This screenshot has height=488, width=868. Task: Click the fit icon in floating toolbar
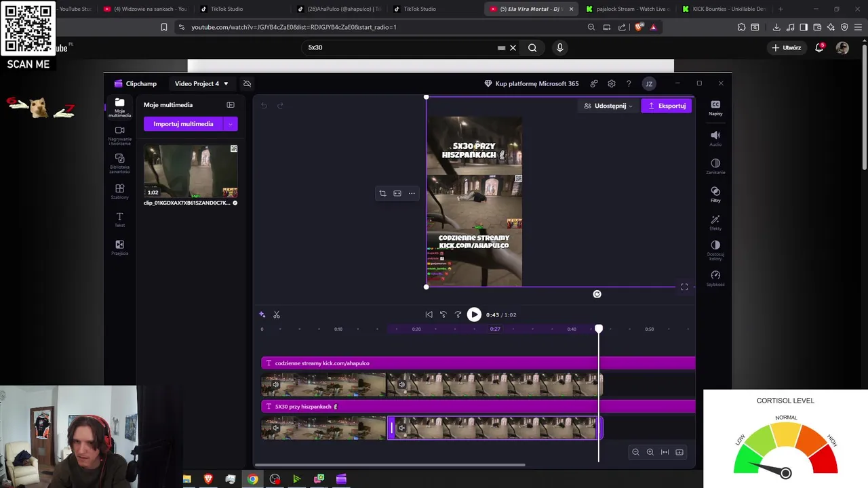397,193
